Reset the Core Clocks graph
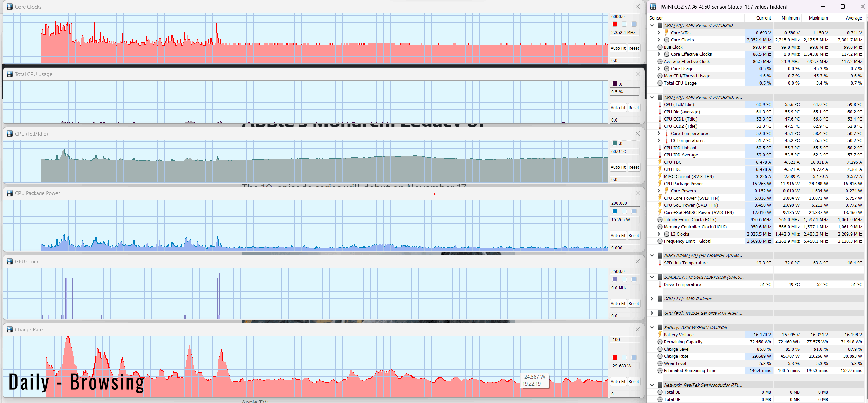Screen dimensions: 868x403 634,48
